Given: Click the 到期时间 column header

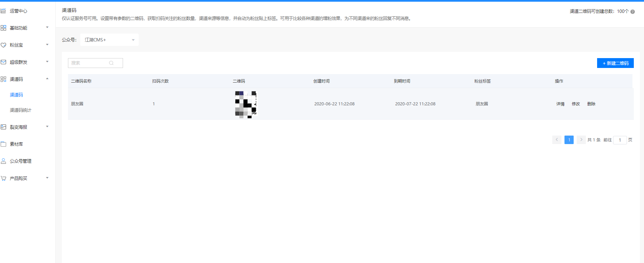Looking at the screenshot, I should 402,81.
